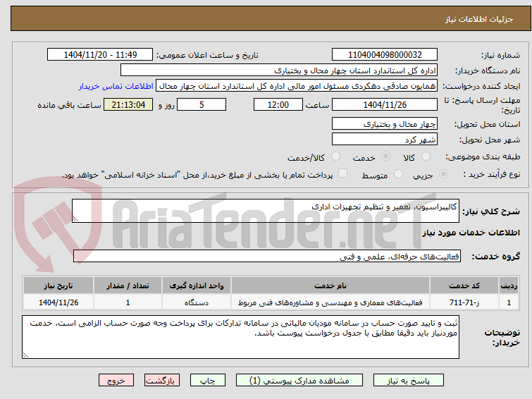Screen dimensions: 532x399
Task: Click the طبقه بندی موضوعی label
Action: click(x=483, y=156)
